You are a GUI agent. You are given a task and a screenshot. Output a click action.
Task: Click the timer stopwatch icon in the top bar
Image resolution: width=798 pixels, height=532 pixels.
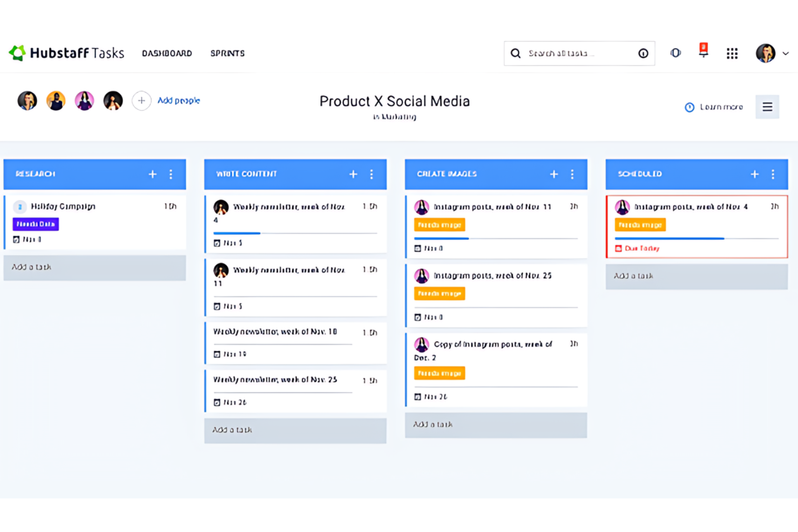click(676, 53)
